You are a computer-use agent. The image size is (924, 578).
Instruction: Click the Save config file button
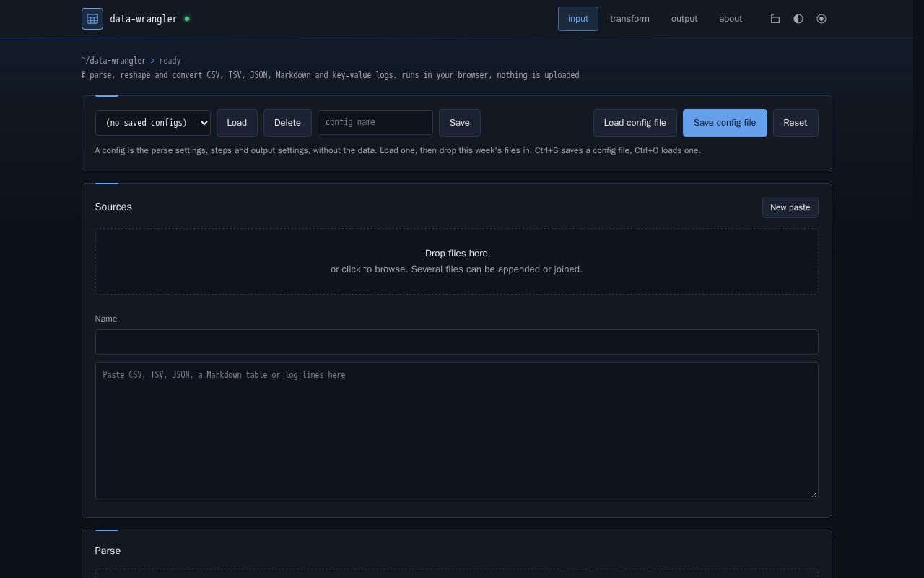tap(725, 123)
